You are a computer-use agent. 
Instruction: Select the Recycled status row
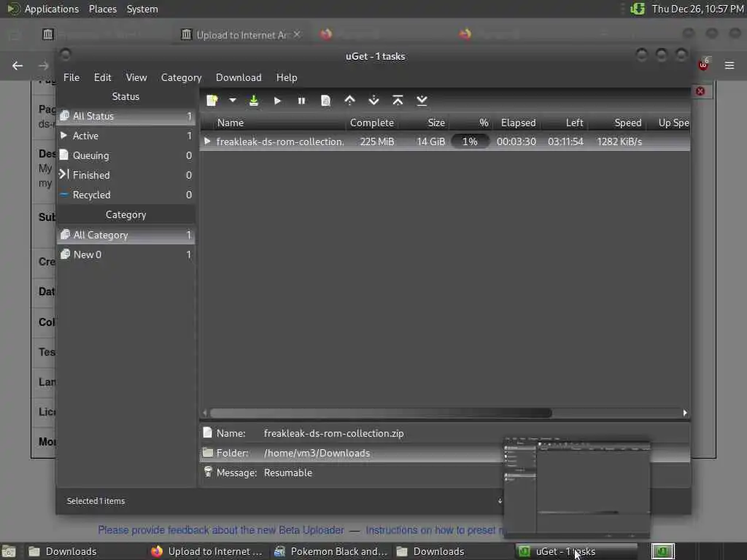coord(125,195)
